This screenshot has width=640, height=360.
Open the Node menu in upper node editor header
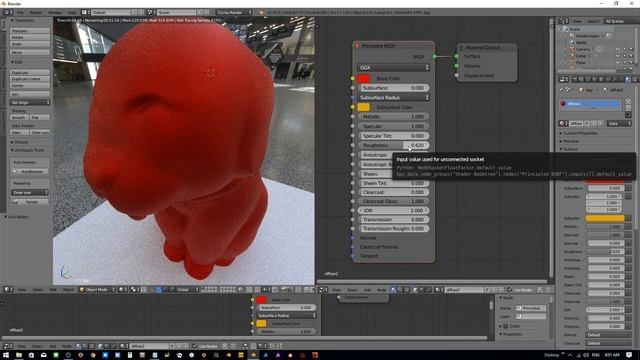(x=381, y=290)
